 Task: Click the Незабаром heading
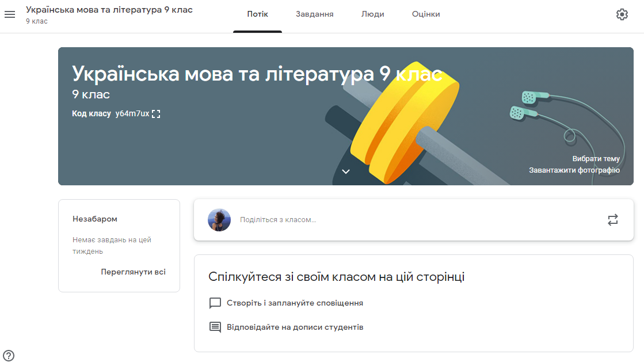coord(95,219)
